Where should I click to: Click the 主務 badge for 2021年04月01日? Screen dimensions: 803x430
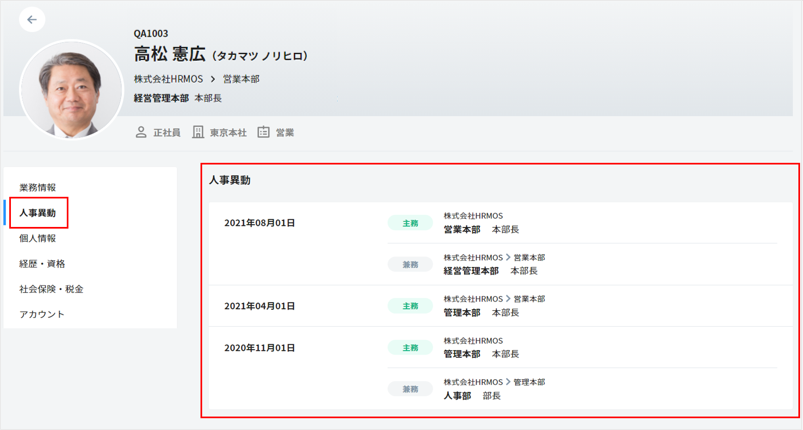pos(410,306)
